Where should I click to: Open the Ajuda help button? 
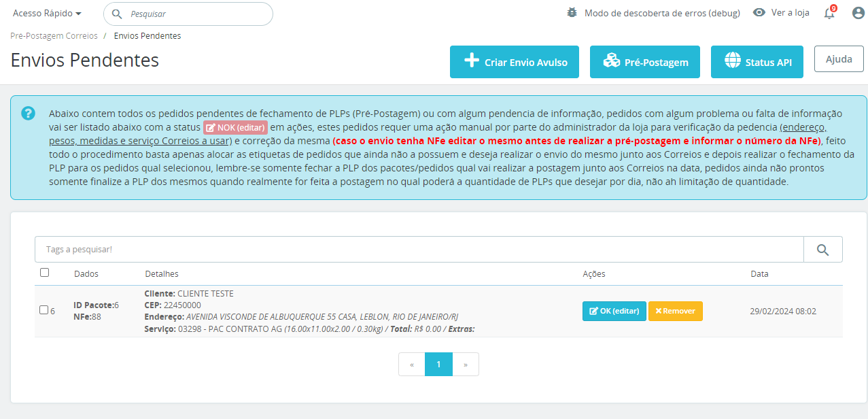pos(839,59)
